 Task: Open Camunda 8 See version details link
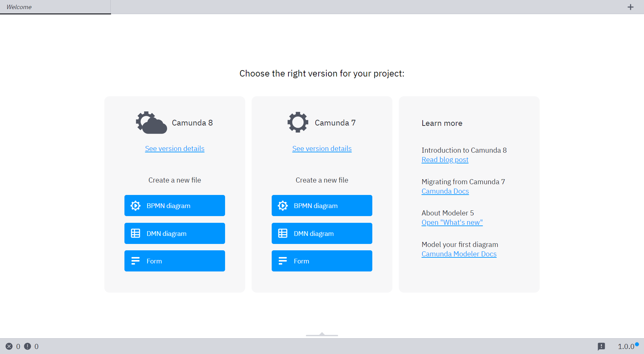click(175, 149)
